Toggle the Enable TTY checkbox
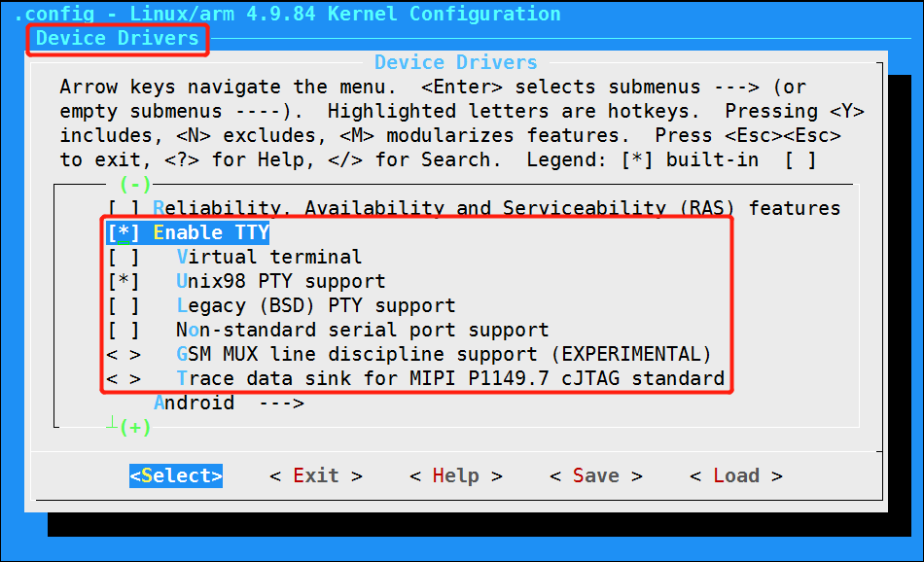The height and width of the screenshot is (562, 924). [x=124, y=233]
